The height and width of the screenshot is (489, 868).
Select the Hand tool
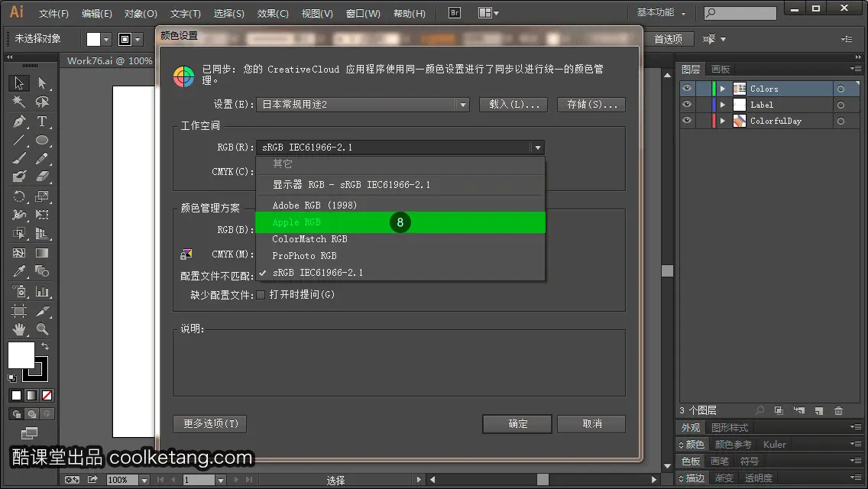coord(19,329)
